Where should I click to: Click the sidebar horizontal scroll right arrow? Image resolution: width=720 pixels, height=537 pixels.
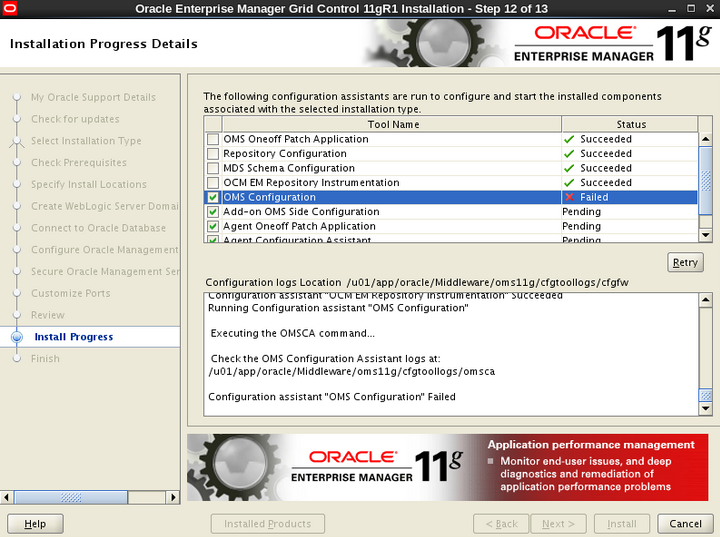pos(173,497)
